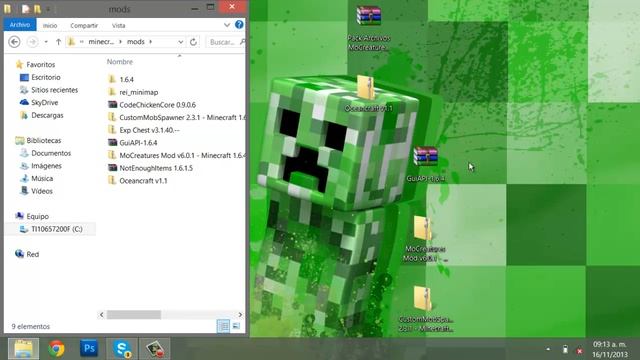Refresh the mods folder view

click(193, 42)
